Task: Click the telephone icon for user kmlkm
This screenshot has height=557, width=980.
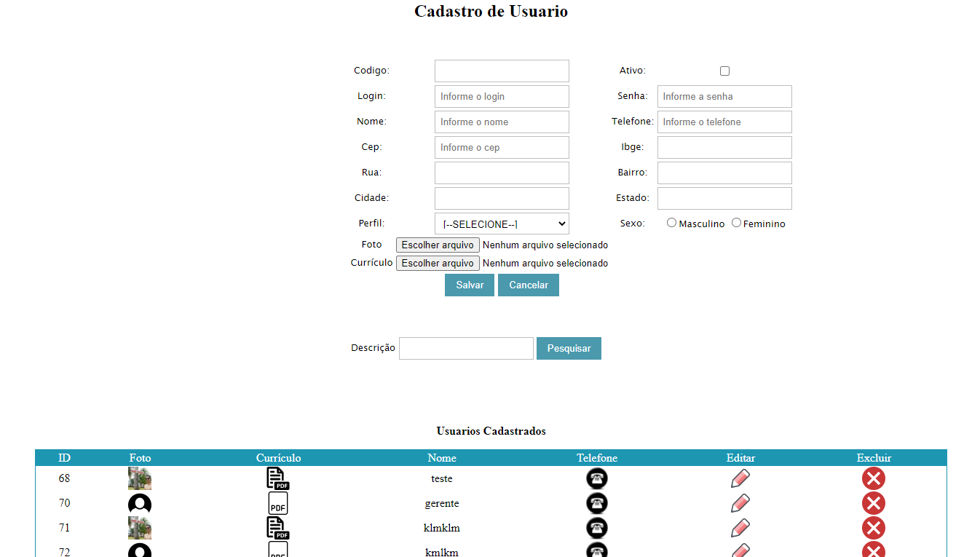Action: click(597, 550)
